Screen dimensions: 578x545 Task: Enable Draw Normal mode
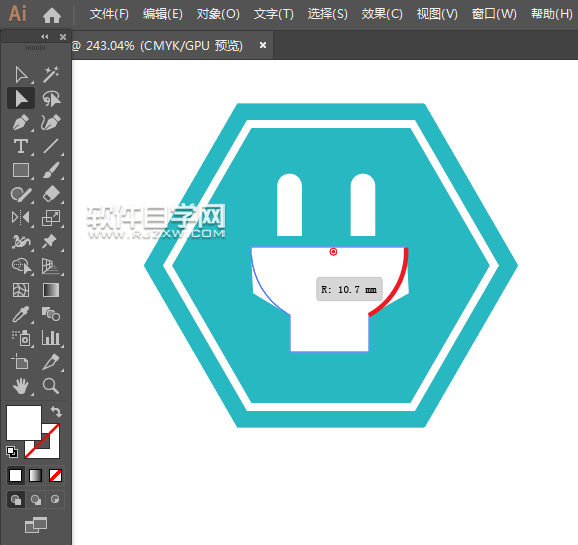(x=16, y=500)
